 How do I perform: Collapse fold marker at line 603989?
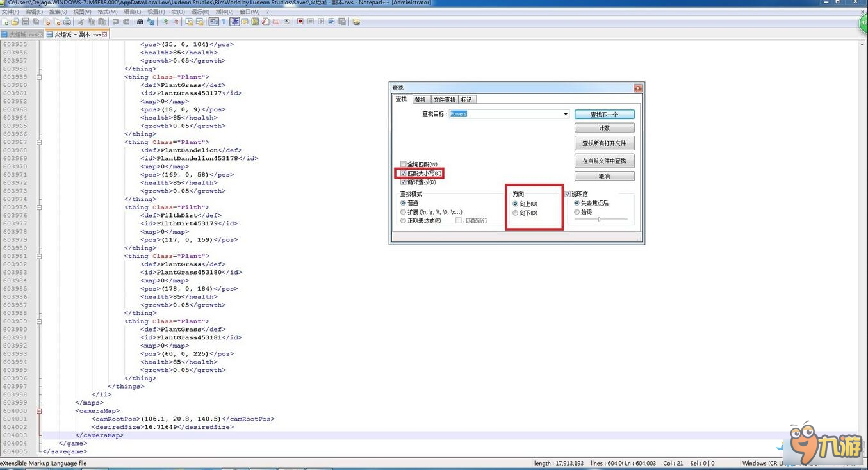[39, 321]
